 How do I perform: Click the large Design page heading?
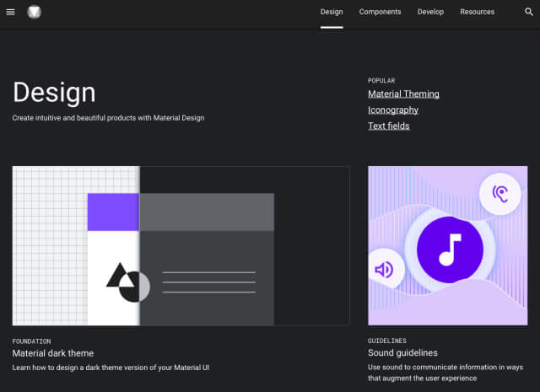point(54,93)
